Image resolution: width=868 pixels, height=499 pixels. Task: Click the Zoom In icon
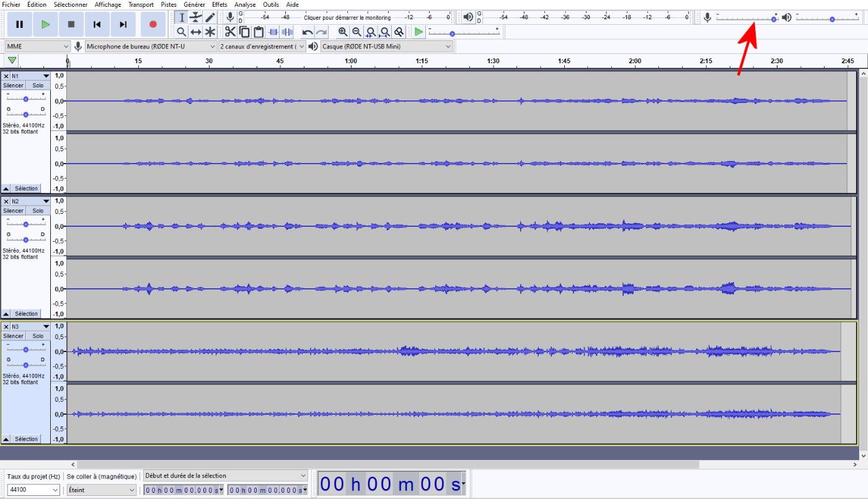click(343, 32)
